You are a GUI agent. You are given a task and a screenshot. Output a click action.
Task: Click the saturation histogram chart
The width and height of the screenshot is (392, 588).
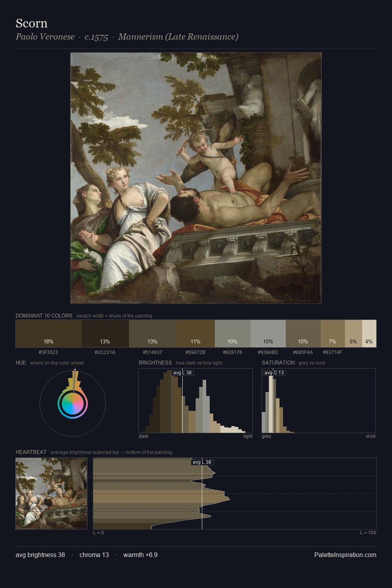point(319,401)
